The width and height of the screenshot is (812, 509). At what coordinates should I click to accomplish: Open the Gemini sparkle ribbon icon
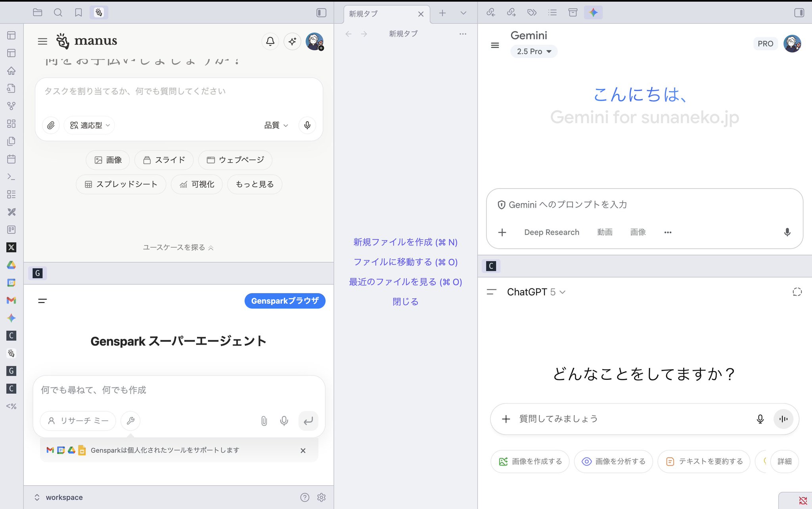11,318
